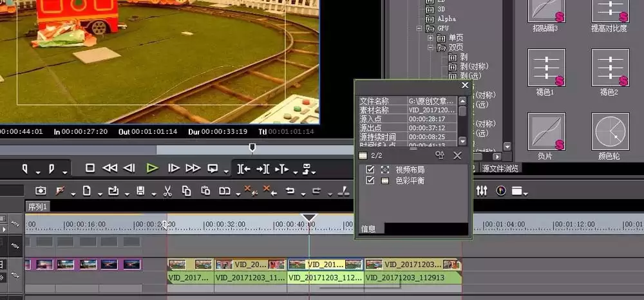Image resolution: width=644 pixels, height=300 pixels.
Task: Click the delete X icon beside 2/2
Action: (457, 156)
